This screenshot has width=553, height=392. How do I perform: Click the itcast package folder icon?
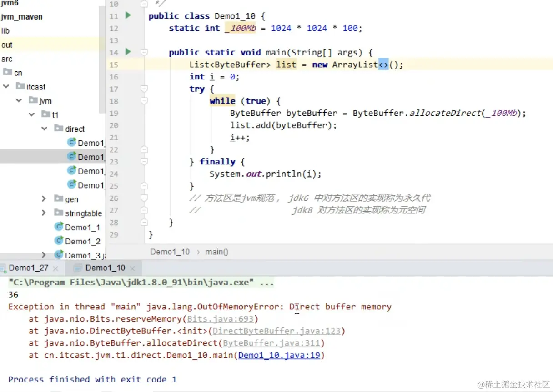tap(20, 86)
